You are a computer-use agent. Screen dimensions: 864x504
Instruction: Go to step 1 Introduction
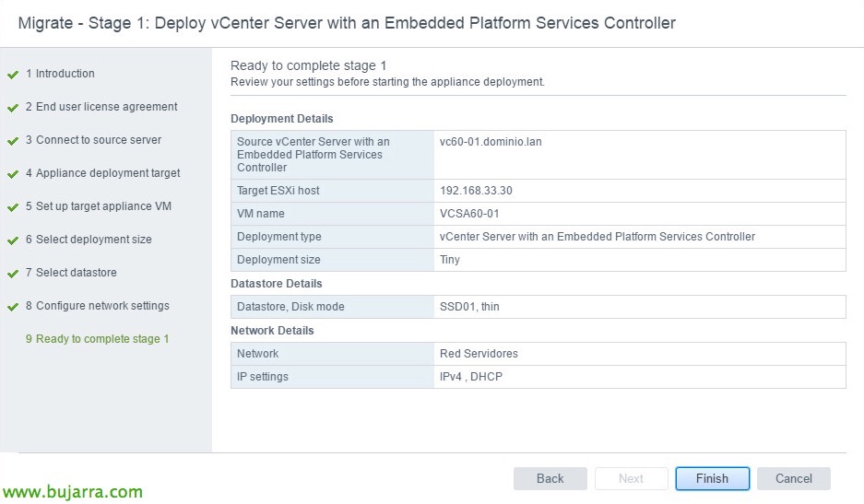pyautogui.click(x=60, y=74)
